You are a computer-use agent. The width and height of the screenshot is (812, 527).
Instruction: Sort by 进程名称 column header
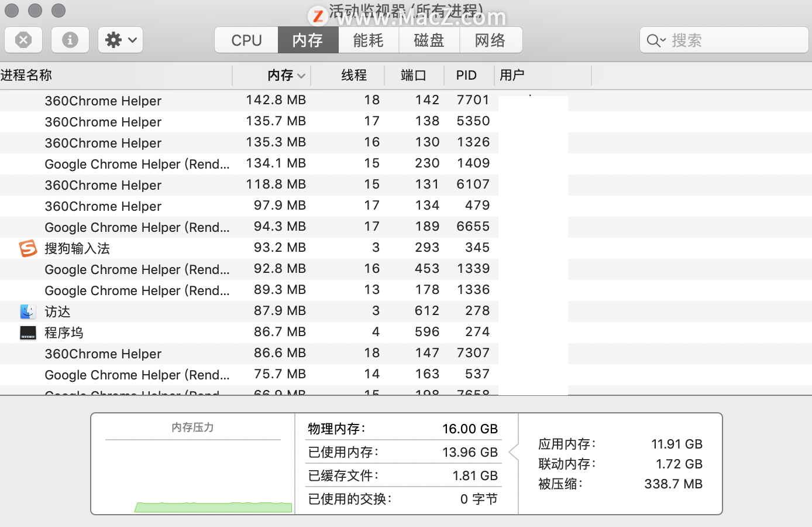pos(116,75)
